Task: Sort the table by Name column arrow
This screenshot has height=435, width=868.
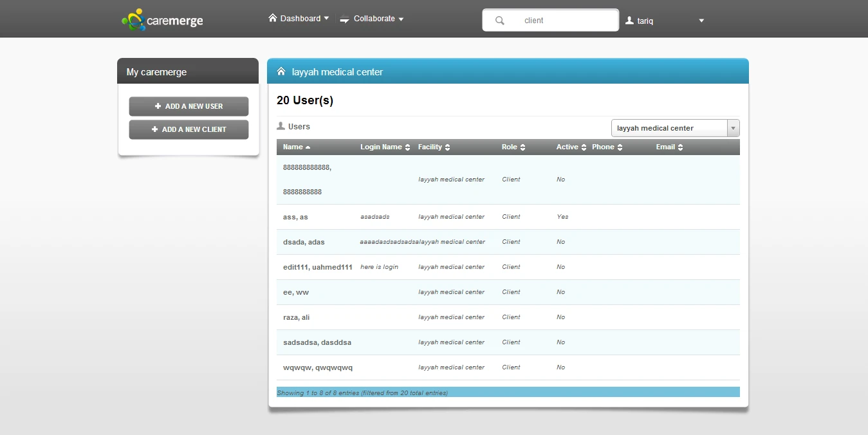Action: click(x=308, y=147)
